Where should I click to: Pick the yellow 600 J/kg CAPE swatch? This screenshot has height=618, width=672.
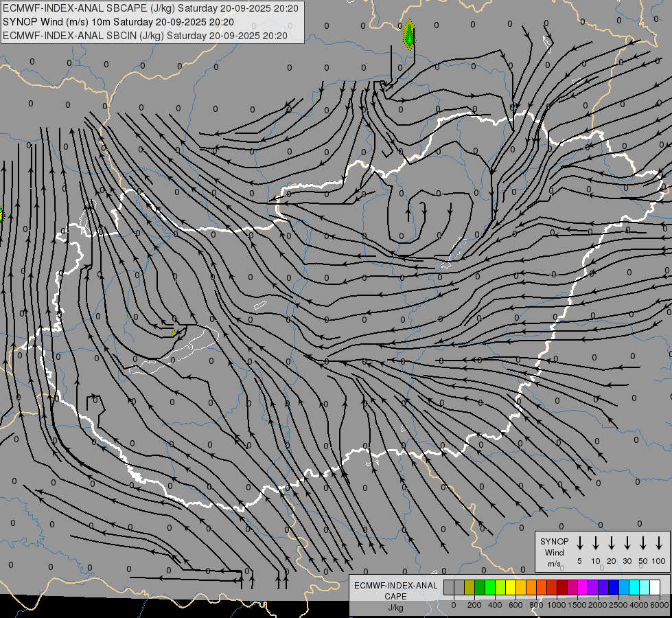pyautogui.click(x=511, y=588)
